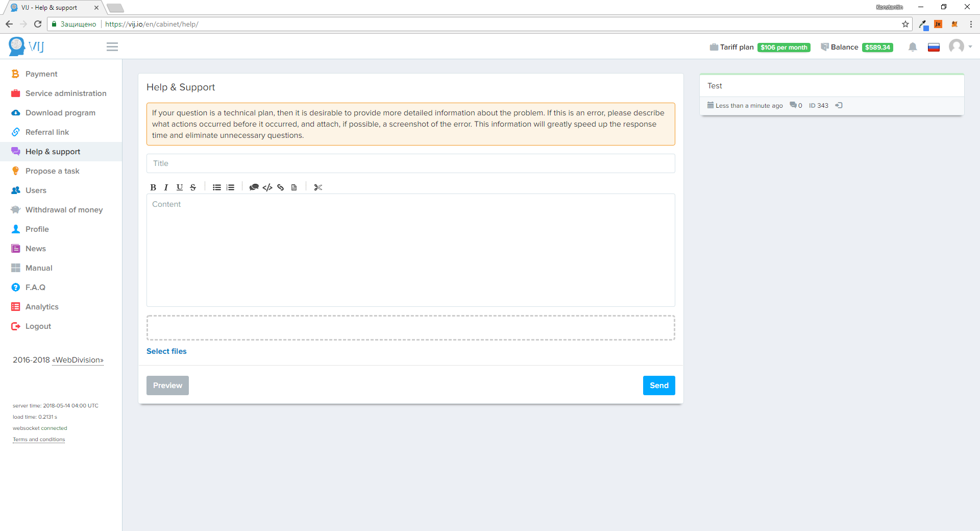Open Withdrawal of money in sidebar
Image resolution: width=980 pixels, height=531 pixels.
click(64, 210)
